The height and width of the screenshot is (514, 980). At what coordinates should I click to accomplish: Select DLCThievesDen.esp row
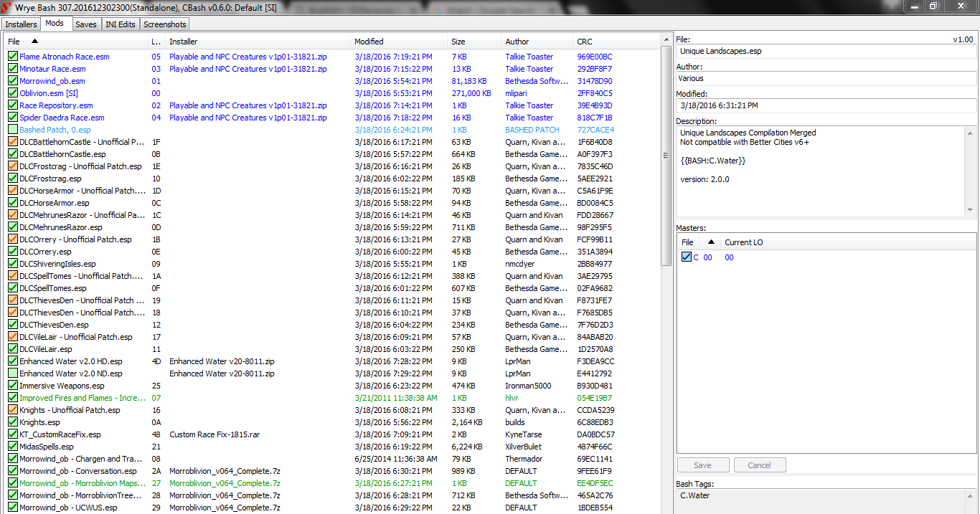(333, 325)
